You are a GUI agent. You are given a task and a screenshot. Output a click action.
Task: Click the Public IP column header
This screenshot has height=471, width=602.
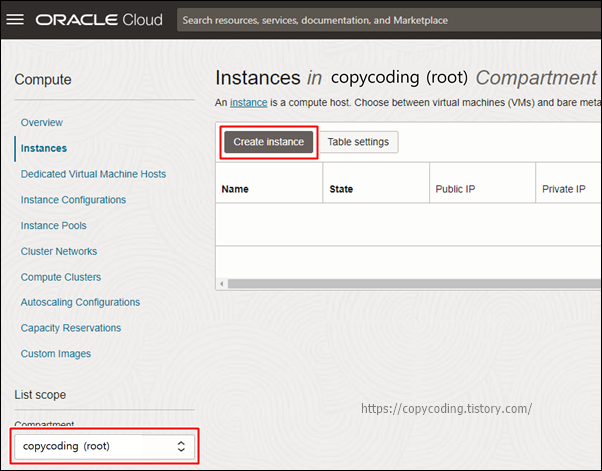coord(455,189)
